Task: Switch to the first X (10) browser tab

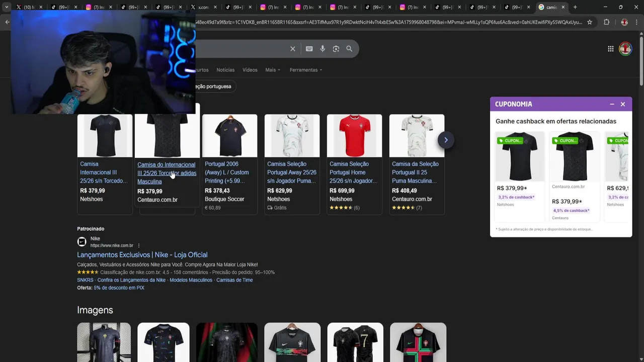Action: 29,7
